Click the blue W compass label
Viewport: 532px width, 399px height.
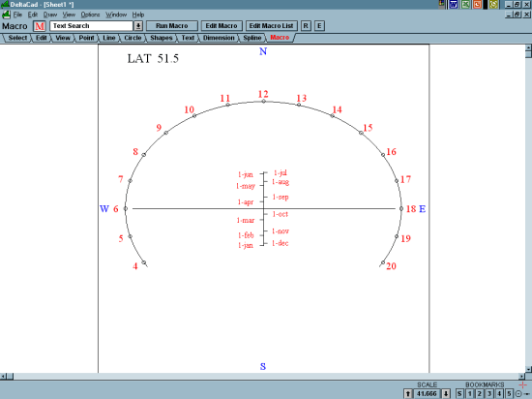[104, 208]
